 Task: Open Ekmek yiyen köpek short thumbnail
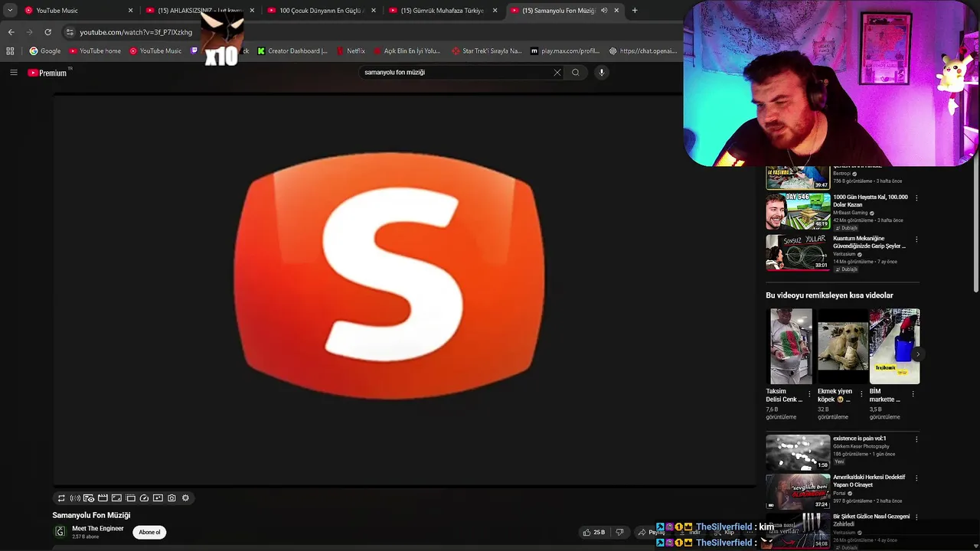pyautogui.click(x=842, y=346)
